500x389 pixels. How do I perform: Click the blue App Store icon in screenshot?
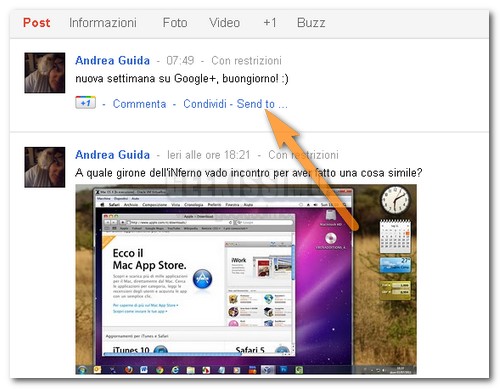[x=202, y=279]
